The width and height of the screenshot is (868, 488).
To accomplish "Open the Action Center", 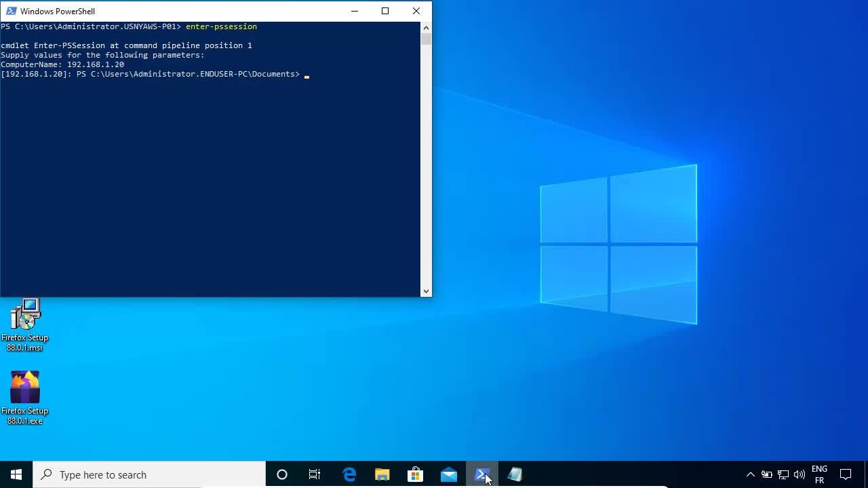I will pos(846,474).
